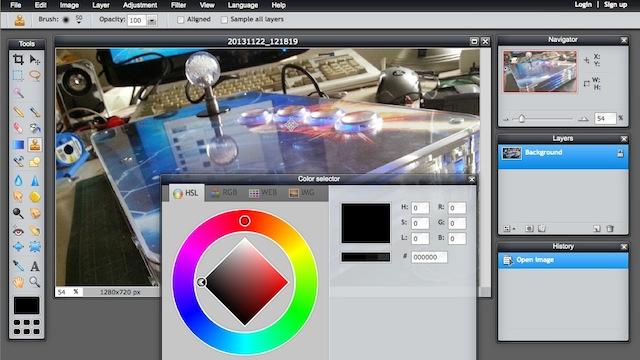
Task: Check the Sample all layers option
Action: tap(224, 20)
